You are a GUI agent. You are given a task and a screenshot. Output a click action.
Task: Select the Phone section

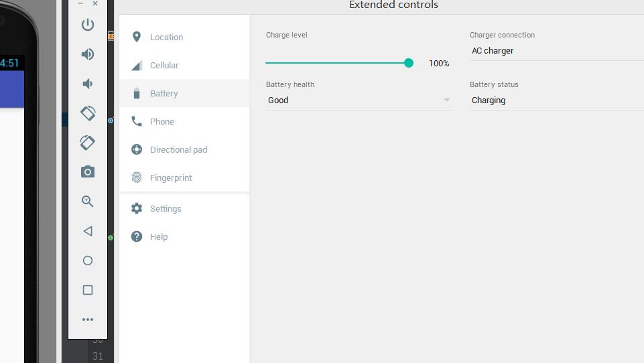click(x=162, y=122)
